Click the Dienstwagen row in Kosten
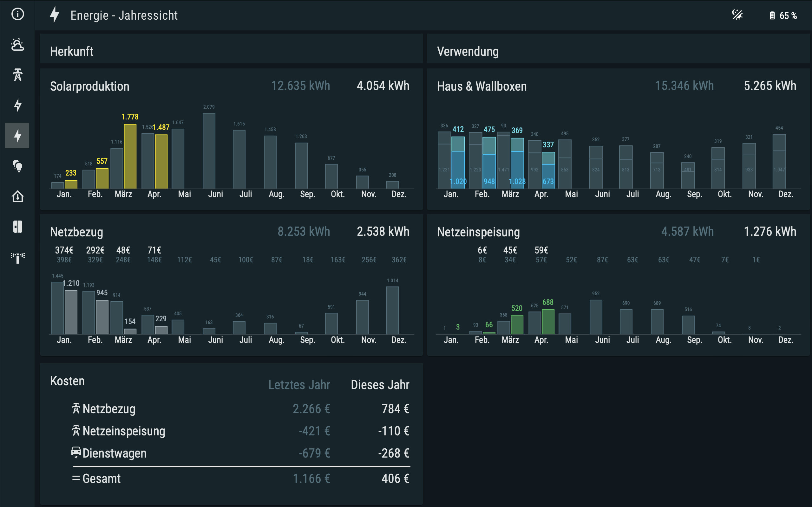 pos(114,453)
